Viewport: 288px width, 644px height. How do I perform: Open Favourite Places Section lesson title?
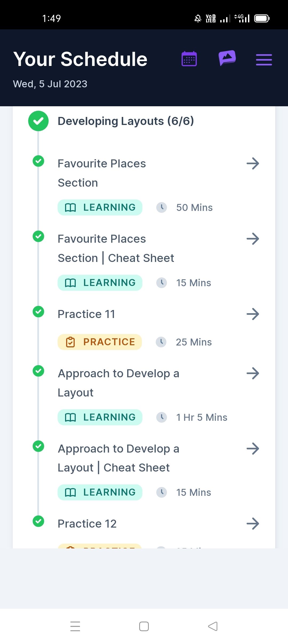[x=102, y=173]
